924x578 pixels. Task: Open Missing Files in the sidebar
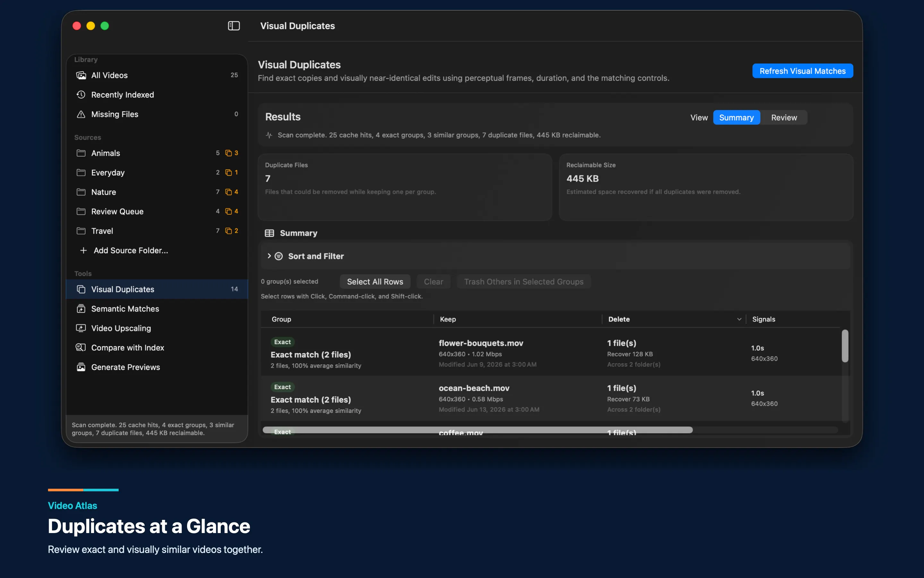157,114
